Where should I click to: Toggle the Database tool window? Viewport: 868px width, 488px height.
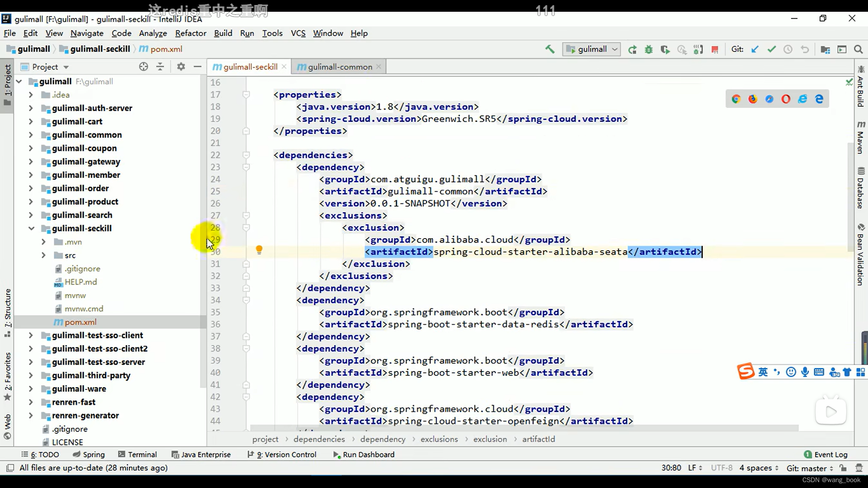pos(860,188)
